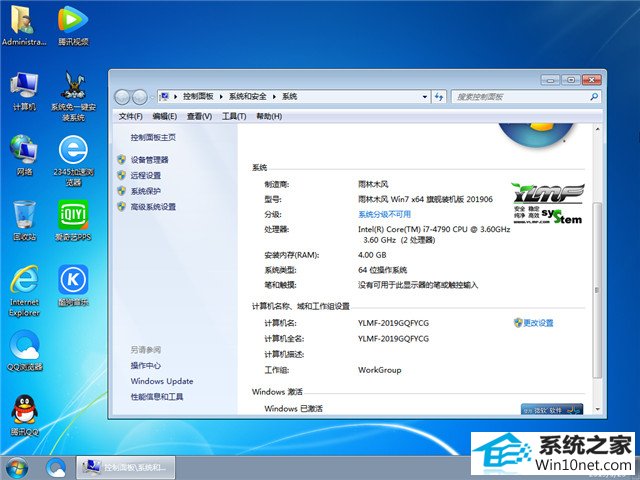The width and height of the screenshot is (640, 480).
Task: Open the 文件(F) menu
Action: [130, 116]
